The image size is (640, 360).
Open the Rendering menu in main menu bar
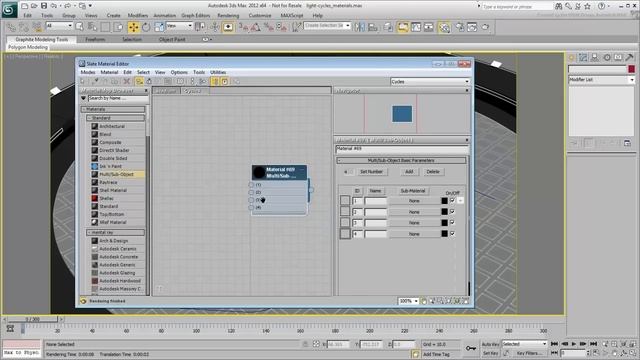click(x=228, y=16)
